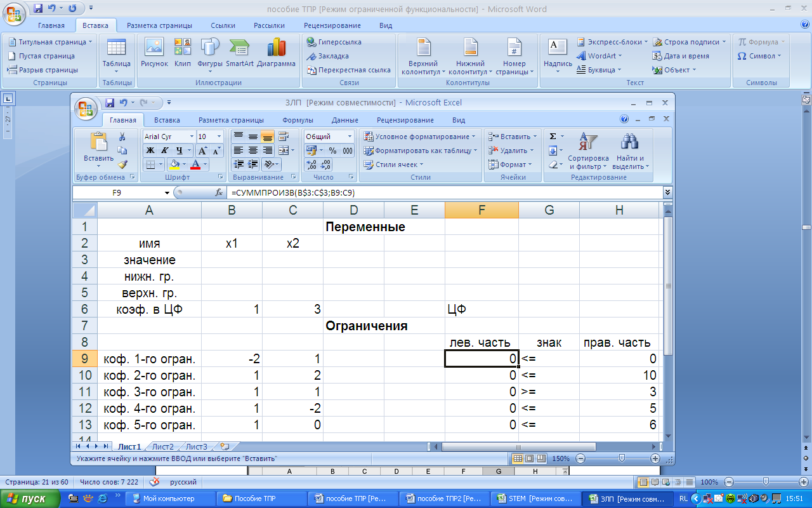Open Word Разметка страницы tab
The height and width of the screenshot is (508, 812).
pyautogui.click(x=159, y=25)
